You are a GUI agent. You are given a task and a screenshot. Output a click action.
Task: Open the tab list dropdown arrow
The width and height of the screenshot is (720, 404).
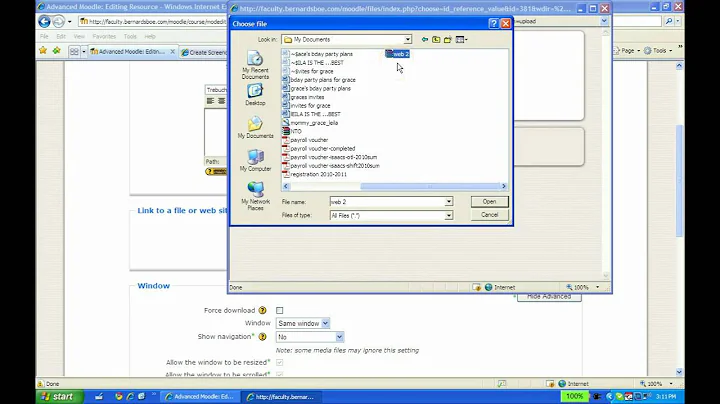84,51
